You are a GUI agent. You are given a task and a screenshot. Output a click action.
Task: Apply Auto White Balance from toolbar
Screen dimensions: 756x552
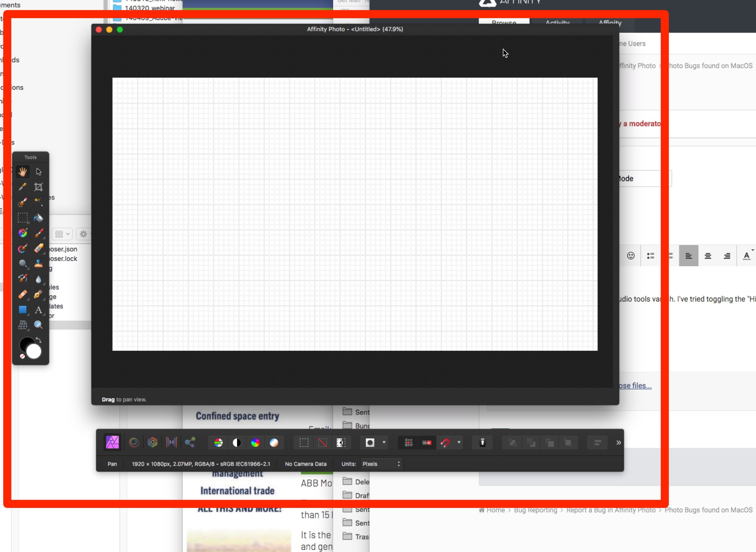point(274,443)
